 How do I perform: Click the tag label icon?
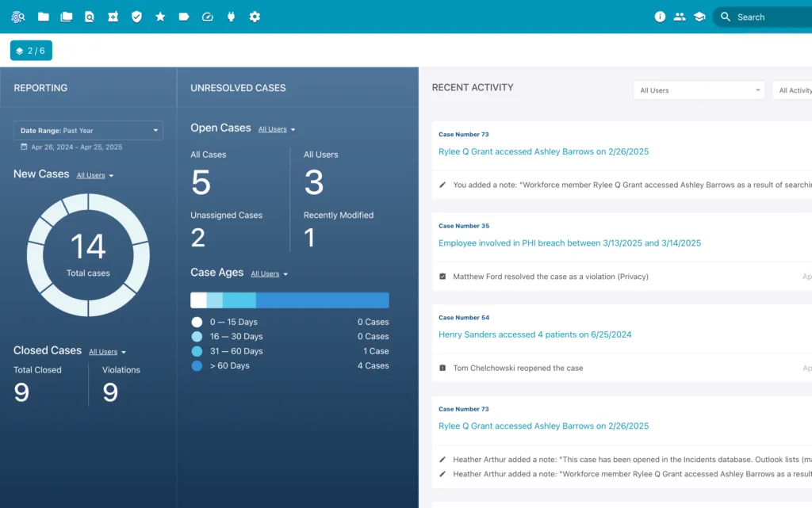184,17
